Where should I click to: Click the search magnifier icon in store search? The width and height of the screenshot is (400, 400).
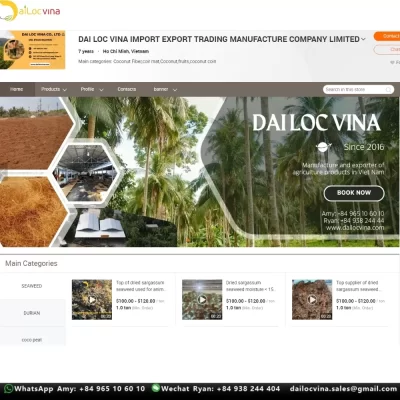[x=389, y=90]
